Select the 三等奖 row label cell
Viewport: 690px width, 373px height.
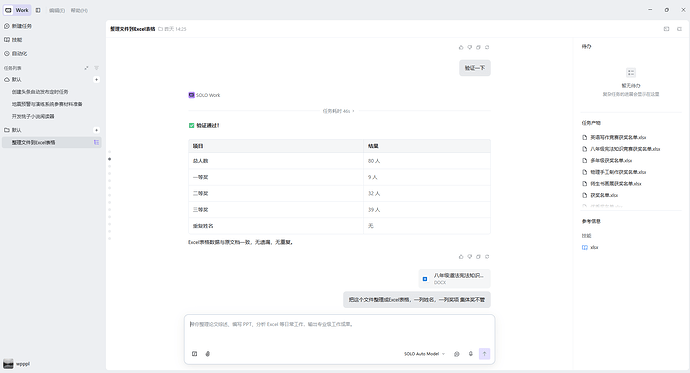tap(276, 210)
